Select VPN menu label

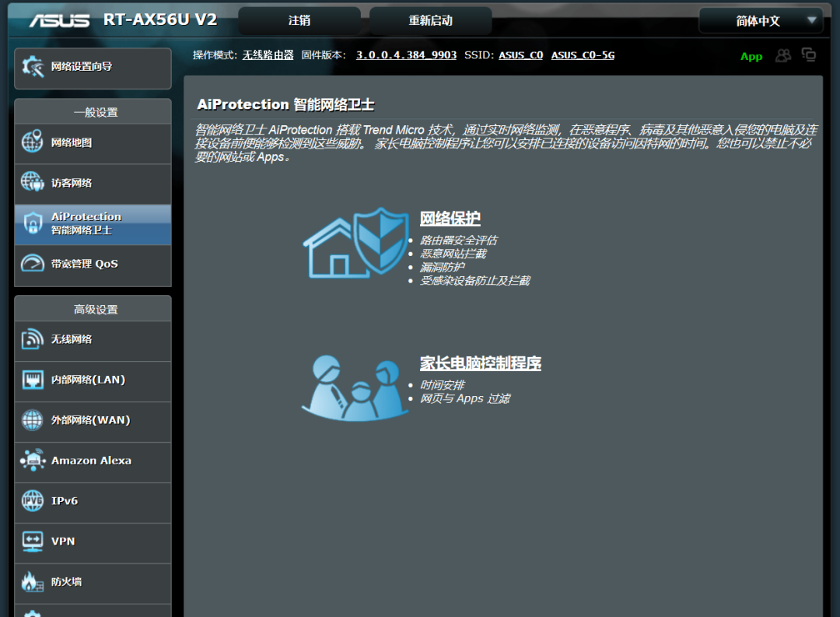pos(63,542)
